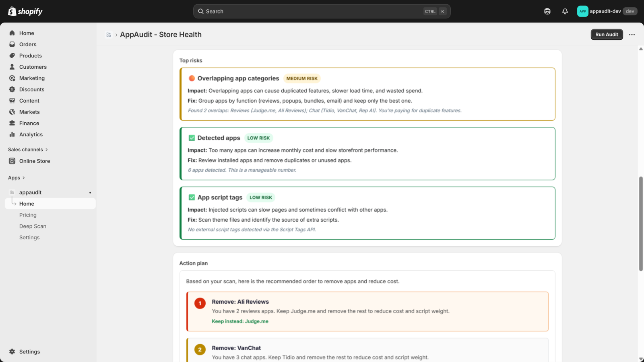Click the Run Audit button
The height and width of the screenshot is (362, 644).
(x=607, y=35)
